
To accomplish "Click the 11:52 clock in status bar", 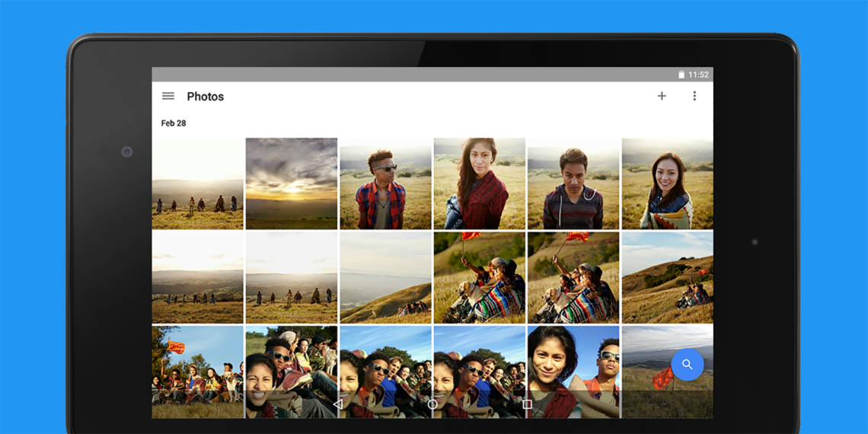I will pos(698,75).
